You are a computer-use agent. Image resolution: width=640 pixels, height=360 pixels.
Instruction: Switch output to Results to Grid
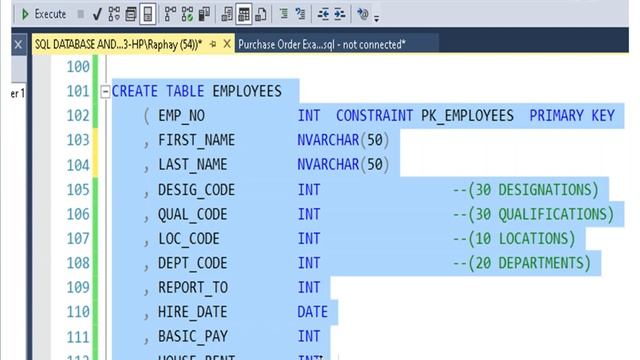coord(244,14)
